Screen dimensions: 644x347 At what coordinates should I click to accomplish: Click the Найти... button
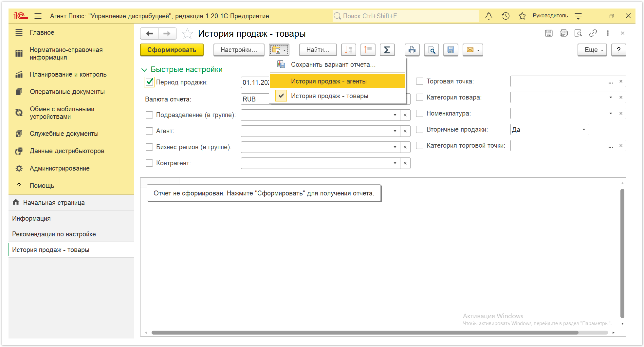(318, 50)
